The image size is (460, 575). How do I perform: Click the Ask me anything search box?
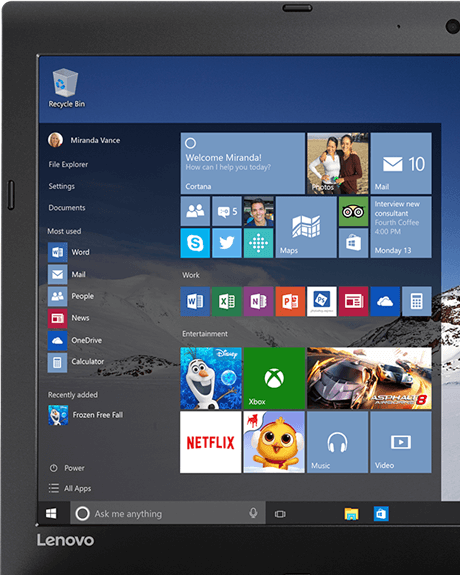coord(168,513)
